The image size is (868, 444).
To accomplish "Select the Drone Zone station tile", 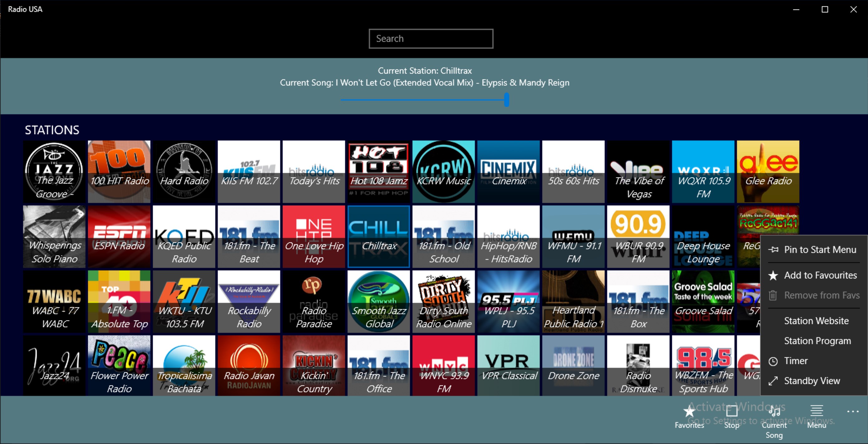I will coord(573,365).
